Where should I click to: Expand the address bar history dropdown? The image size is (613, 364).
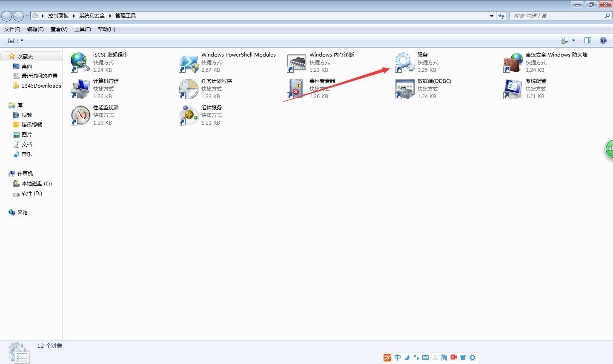(492, 16)
